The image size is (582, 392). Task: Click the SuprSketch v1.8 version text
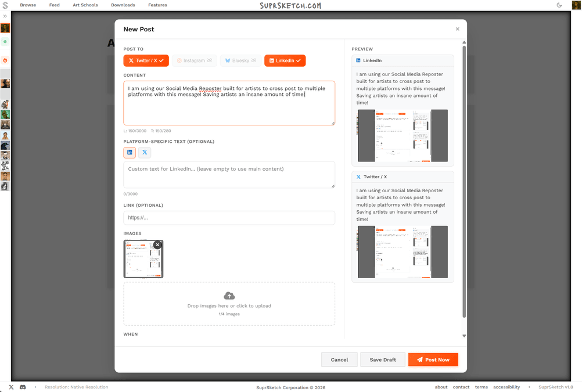[x=556, y=387]
